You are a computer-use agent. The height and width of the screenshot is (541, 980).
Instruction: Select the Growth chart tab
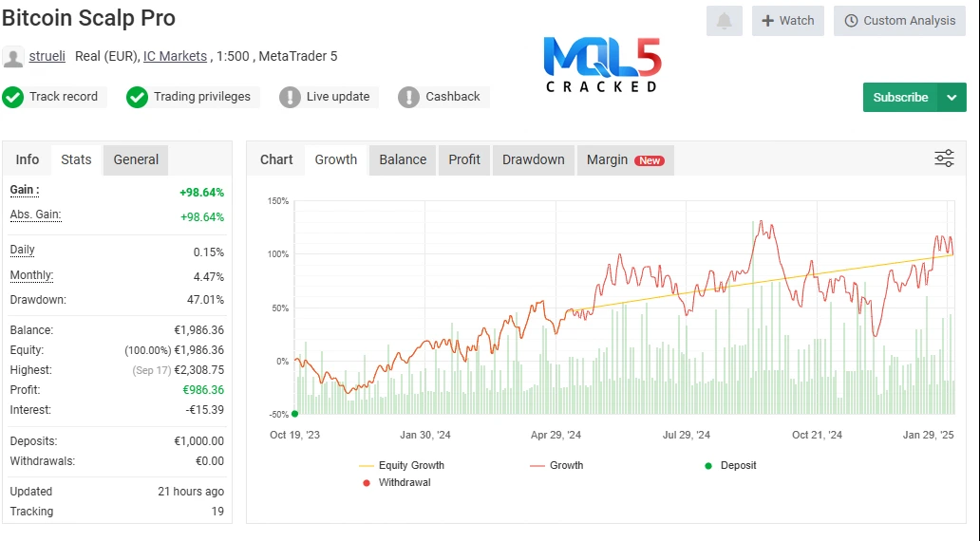point(335,159)
